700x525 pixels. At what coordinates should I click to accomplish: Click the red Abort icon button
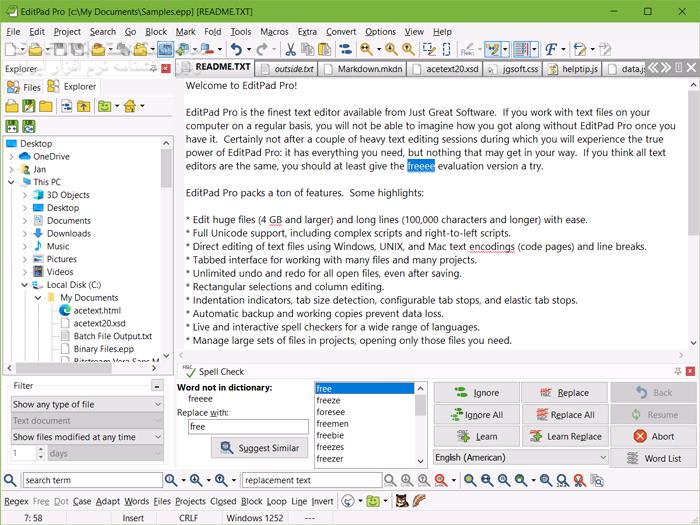pyautogui.click(x=654, y=436)
